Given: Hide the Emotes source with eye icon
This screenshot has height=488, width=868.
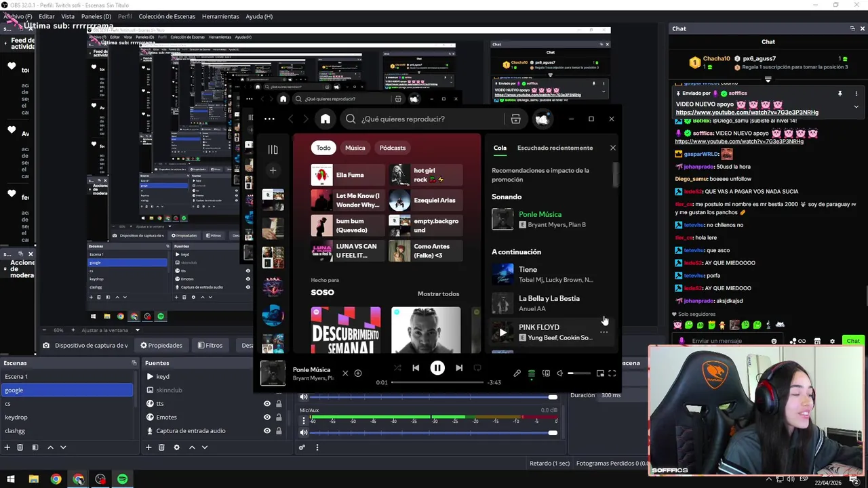Looking at the screenshot, I should pyautogui.click(x=267, y=417).
